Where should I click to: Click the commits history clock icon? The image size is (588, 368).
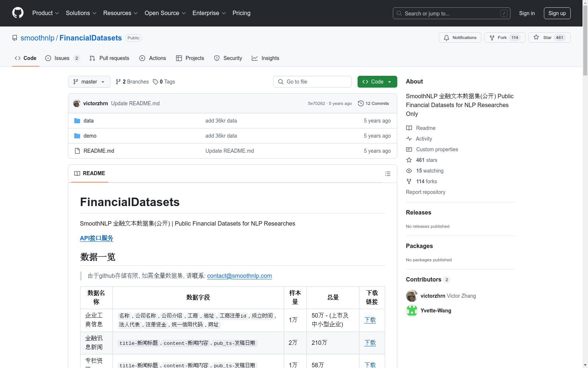(361, 103)
